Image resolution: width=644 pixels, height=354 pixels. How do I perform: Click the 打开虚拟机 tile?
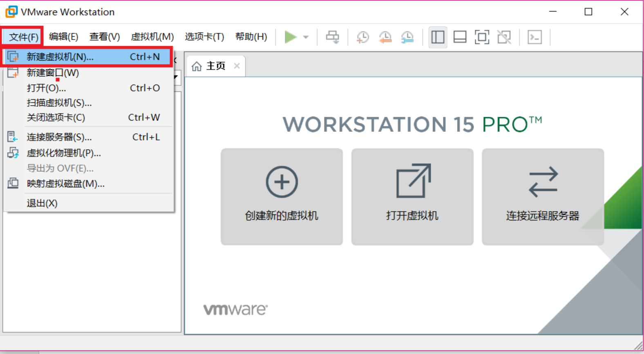point(412,197)
